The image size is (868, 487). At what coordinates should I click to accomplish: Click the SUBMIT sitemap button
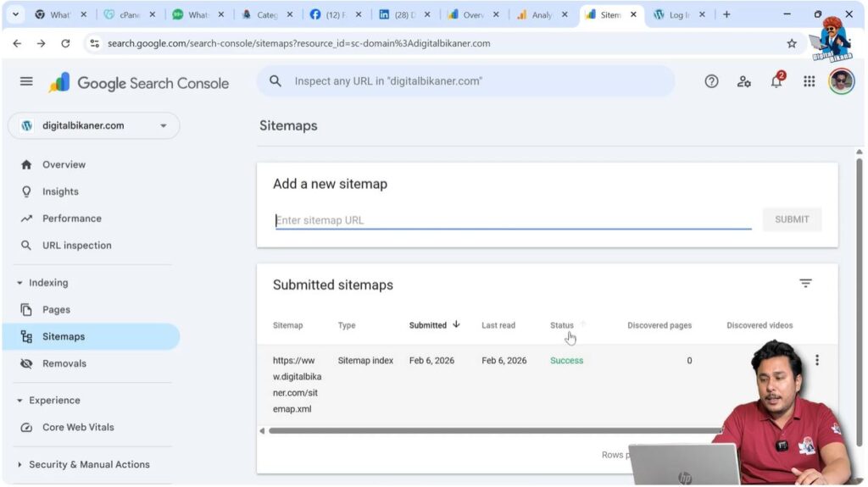[x=792, y=219]
